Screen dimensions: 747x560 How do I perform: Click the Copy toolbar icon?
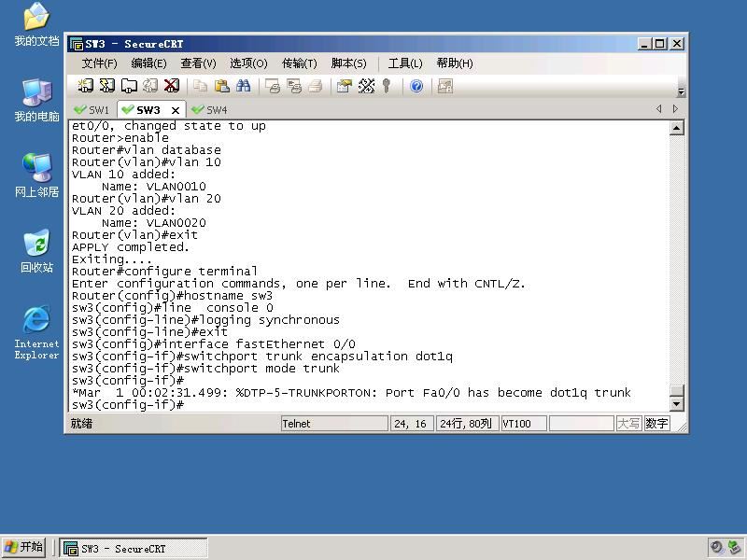[200, 86]
